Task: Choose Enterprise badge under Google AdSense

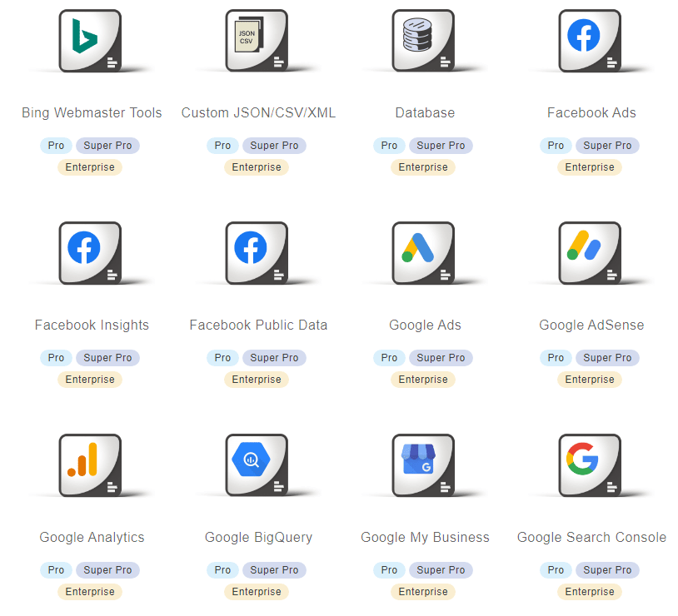Action: [x=590, y=380]
